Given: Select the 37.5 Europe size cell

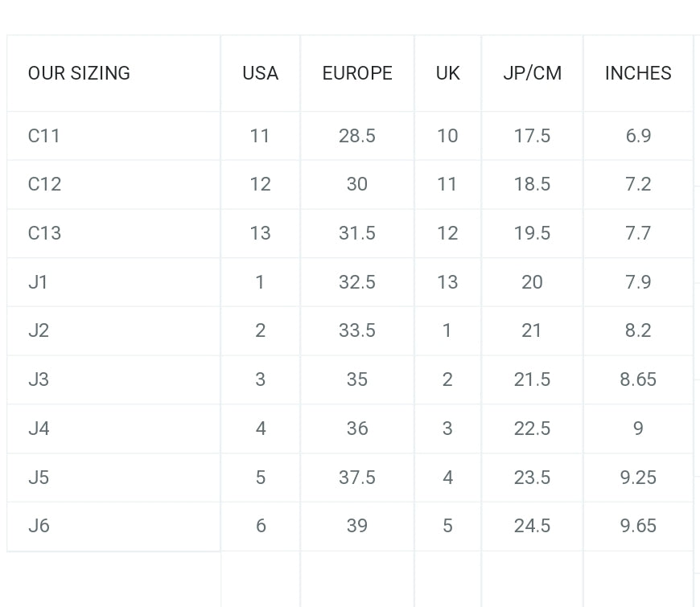Looking at the screenshot, I should pyautogui.click(x=357, y=478).
